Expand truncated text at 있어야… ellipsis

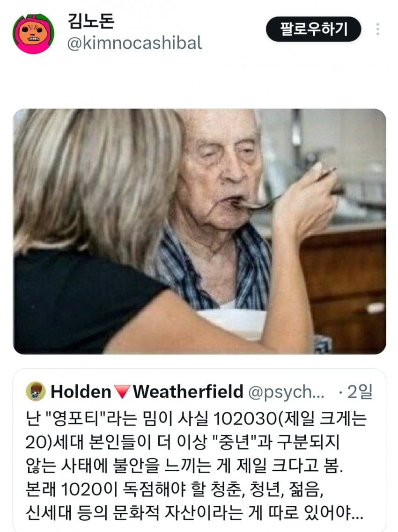tap(357, 513)
